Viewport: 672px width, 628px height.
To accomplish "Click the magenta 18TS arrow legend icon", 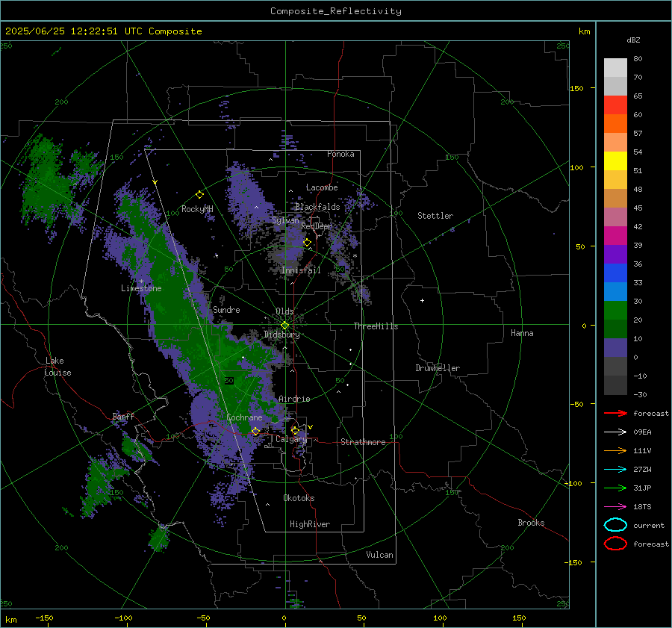I will tap(615, 507).
